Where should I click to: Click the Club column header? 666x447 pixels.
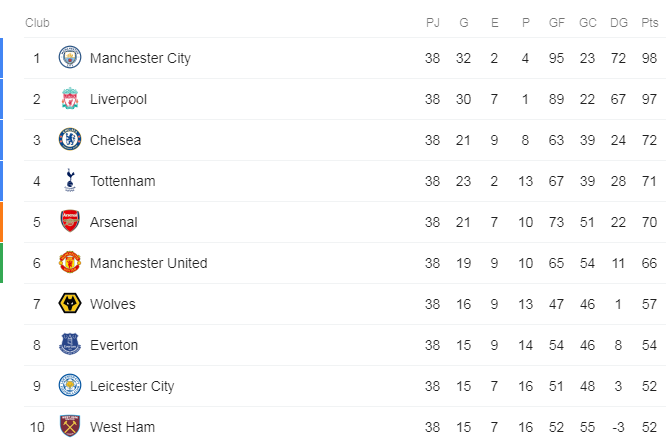click(37, 23)
